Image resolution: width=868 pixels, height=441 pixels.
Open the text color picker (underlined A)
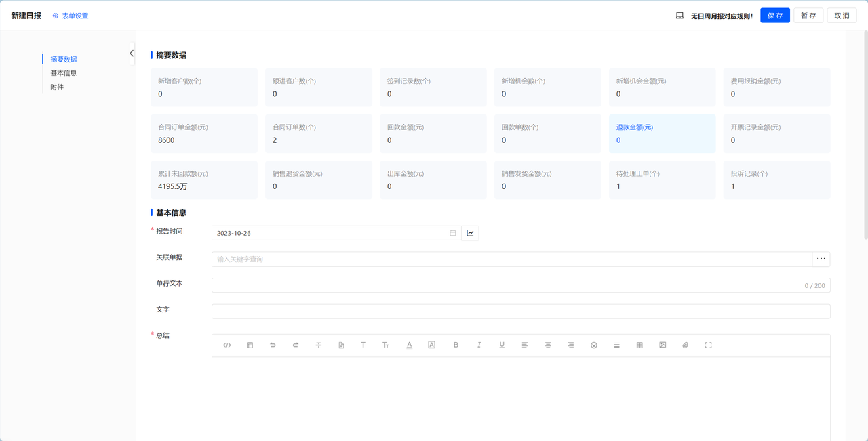(410, 345)
